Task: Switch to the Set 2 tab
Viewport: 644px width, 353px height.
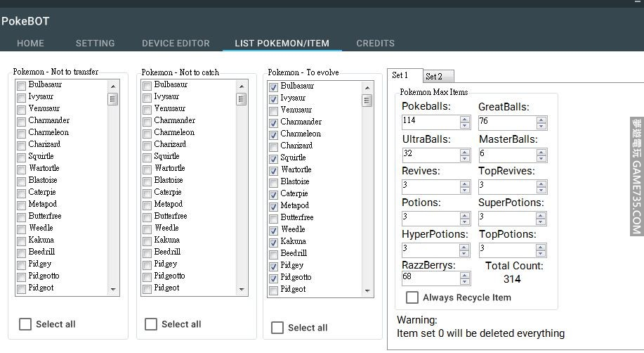Action: click(x=434, y=77)
